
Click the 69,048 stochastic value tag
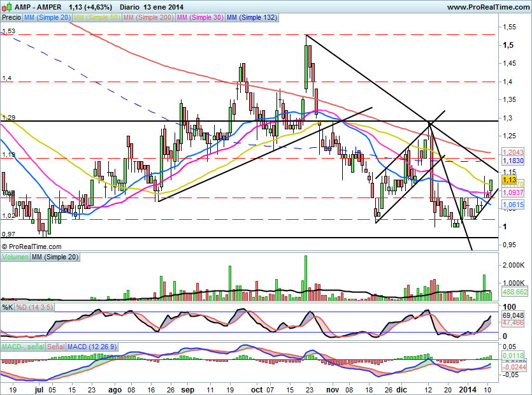point(513,315)
